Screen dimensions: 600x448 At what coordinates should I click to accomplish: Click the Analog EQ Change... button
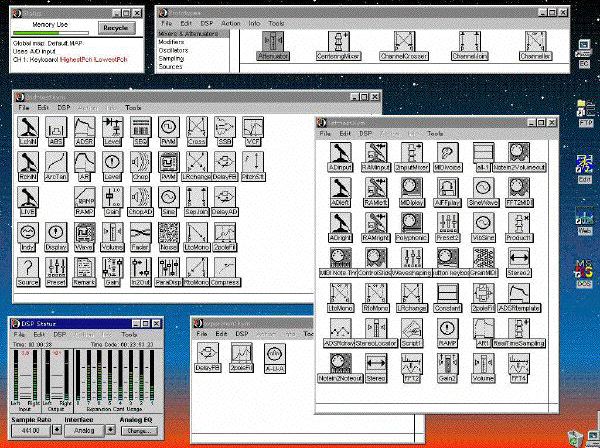coord(139,431)
